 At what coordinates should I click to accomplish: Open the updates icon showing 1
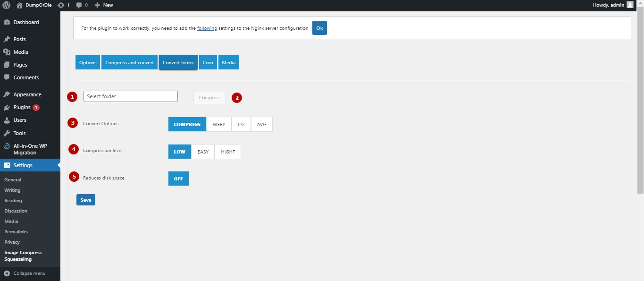(x=61, y=5)
